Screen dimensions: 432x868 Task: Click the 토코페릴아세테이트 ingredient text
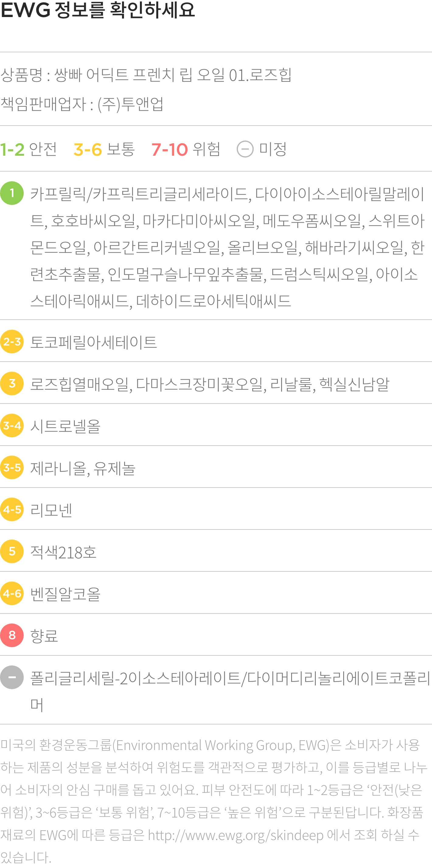(x=94, y=342)
